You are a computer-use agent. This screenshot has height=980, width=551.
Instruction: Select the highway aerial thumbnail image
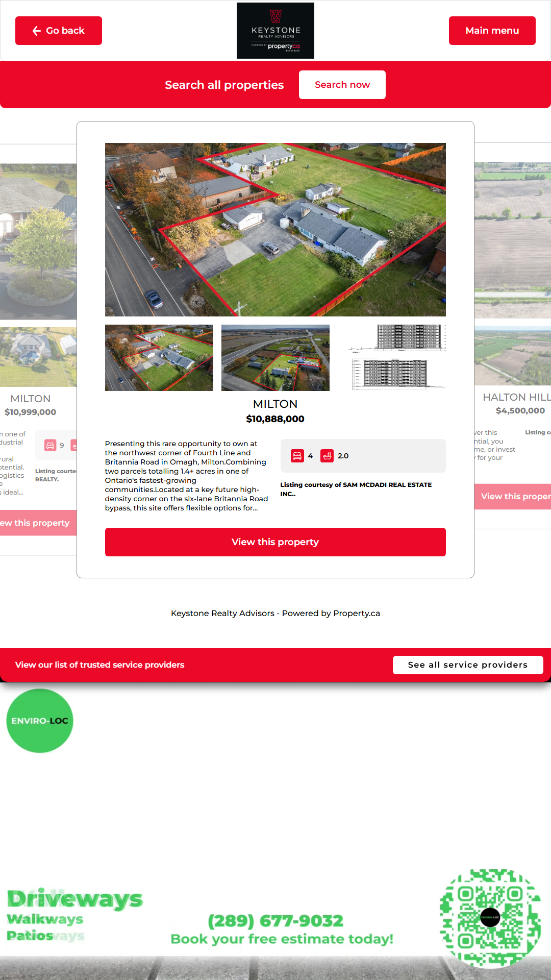pos(275,358)
